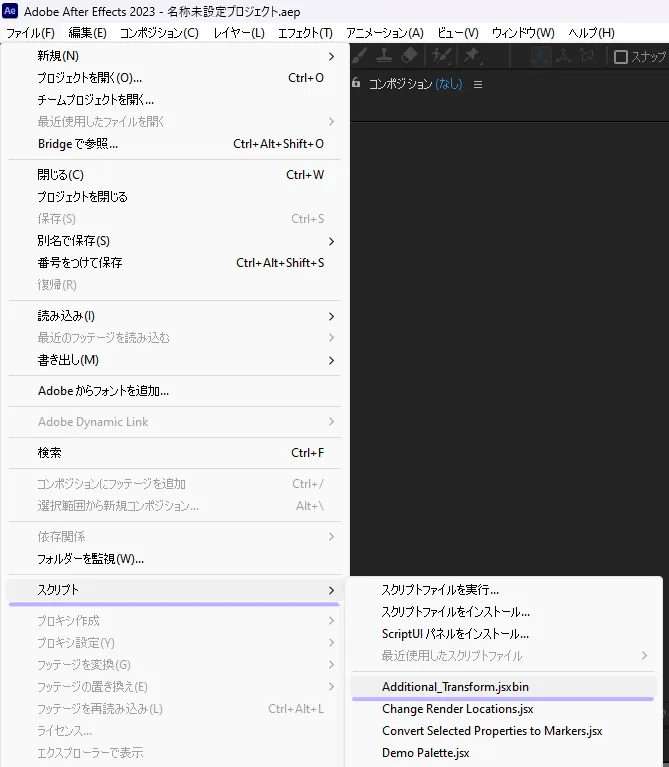Open the コンポジション(C) menu
The height and width of the screenshot is (767, 669).
[159, 33]
